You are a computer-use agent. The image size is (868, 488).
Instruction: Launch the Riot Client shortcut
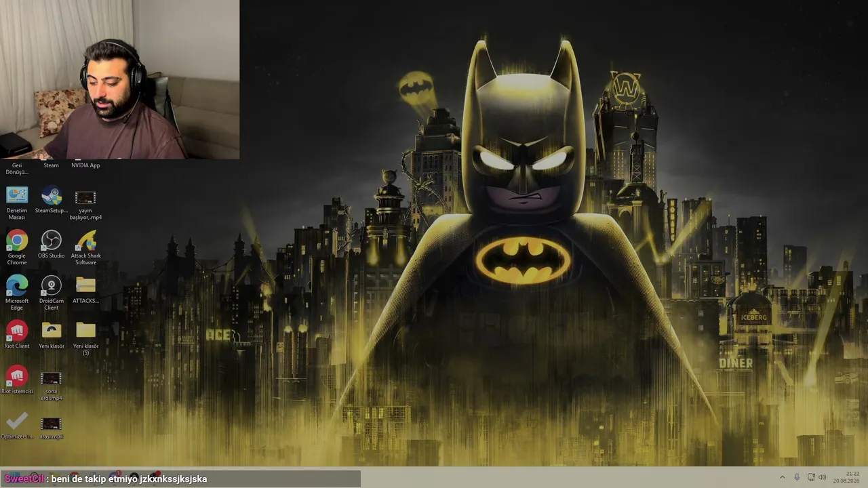click(17, 335)
